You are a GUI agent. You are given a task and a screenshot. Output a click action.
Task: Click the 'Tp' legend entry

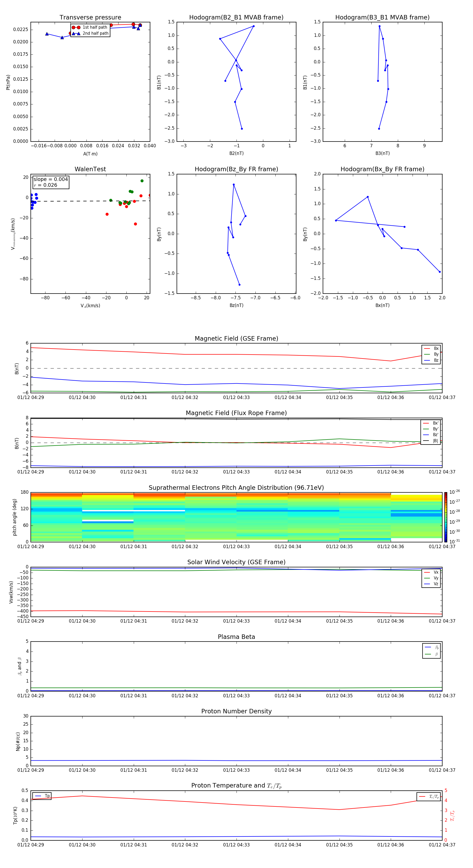pyautogui.click(x=42, y=796)
